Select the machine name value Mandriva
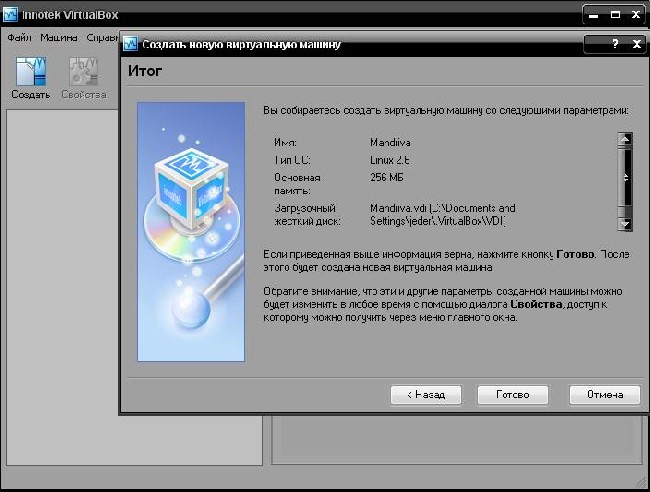 [390, 143]
